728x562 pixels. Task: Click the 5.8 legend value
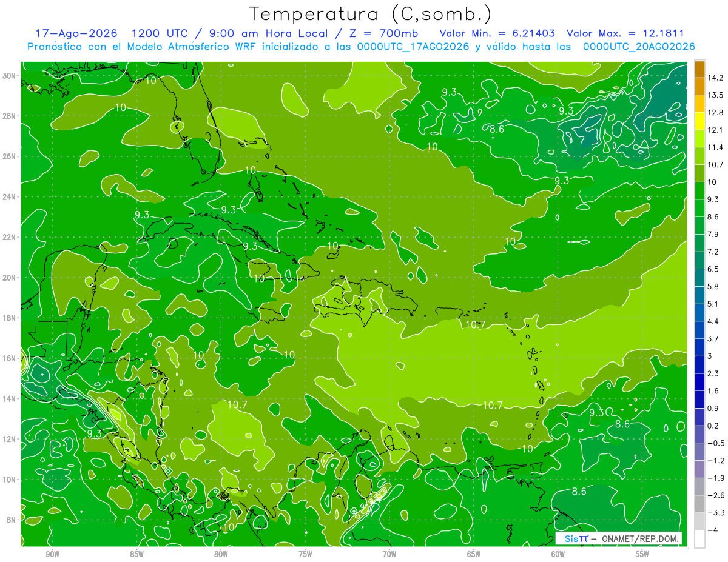point(714,287)
